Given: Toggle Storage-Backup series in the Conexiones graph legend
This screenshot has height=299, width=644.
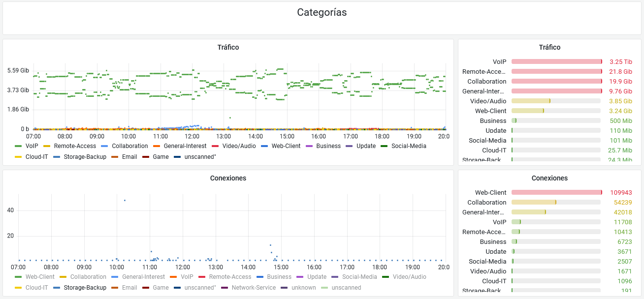Looking at the screenshot, I should click(x=85, y=288).
